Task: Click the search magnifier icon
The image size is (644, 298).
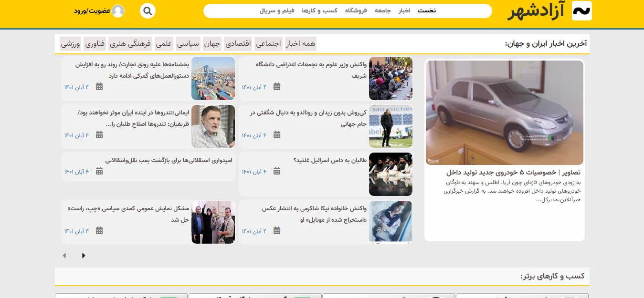Action: tap(148, 10)
